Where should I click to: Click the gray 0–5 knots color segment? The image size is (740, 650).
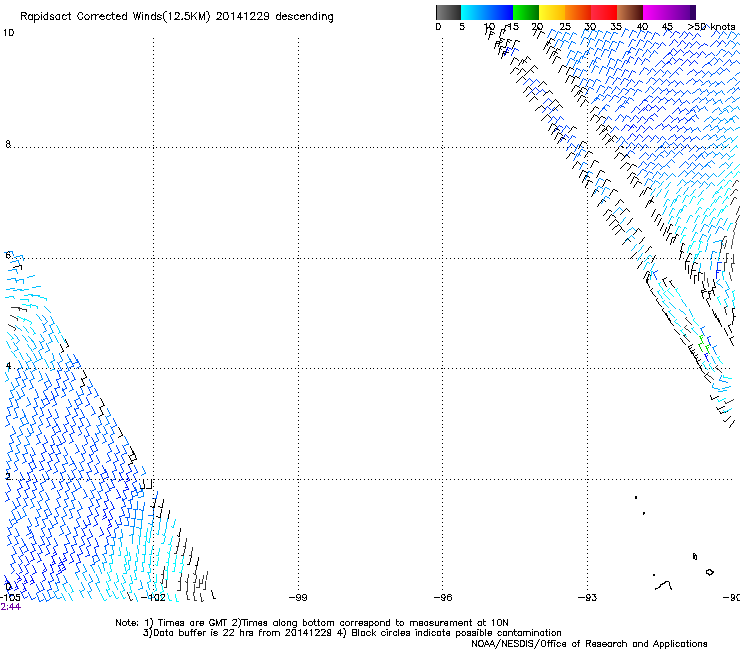point(448,12)
